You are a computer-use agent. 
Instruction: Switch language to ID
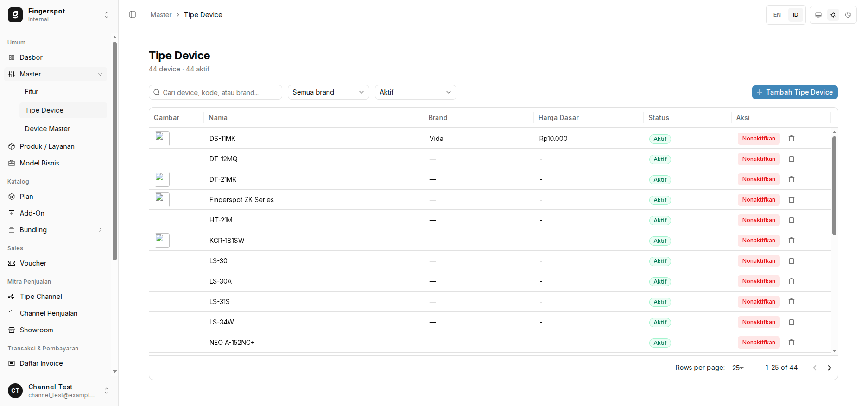click(796, 15)
